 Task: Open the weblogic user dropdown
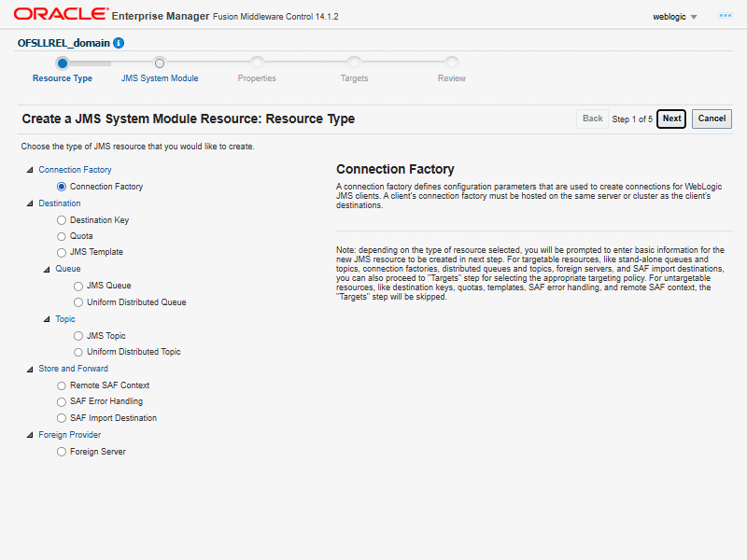pyautogui.click(x=674, y=17)
